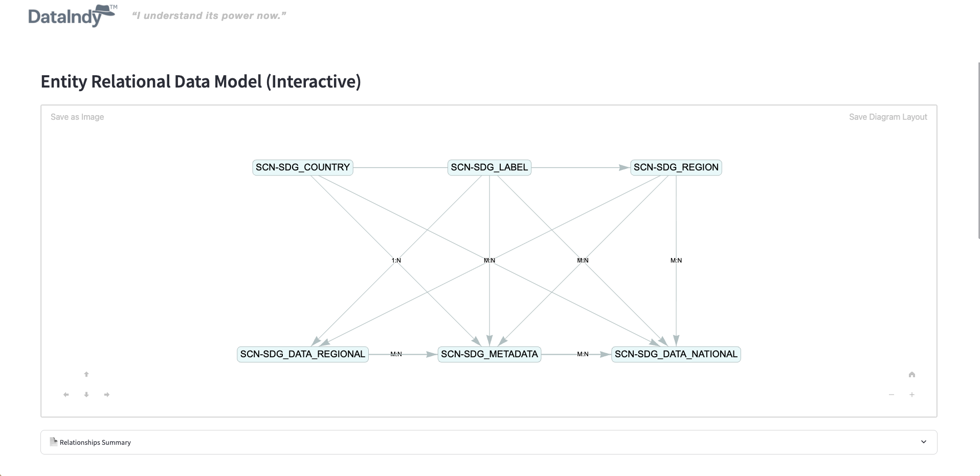Click the 1:N relationship label
Viewport: 980px width, 476px height.
tap(395, 260)
